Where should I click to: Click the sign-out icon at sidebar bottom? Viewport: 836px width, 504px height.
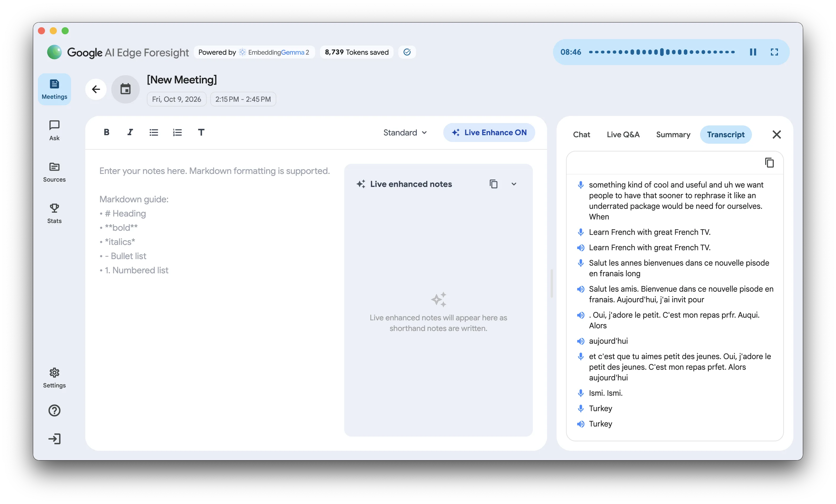point(54,439)
